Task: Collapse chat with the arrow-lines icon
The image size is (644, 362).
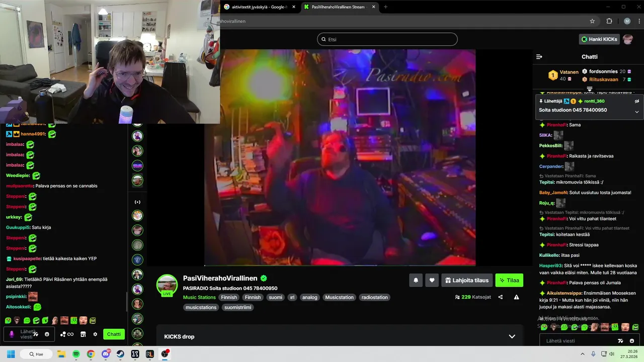Action: tap(539, 57)
